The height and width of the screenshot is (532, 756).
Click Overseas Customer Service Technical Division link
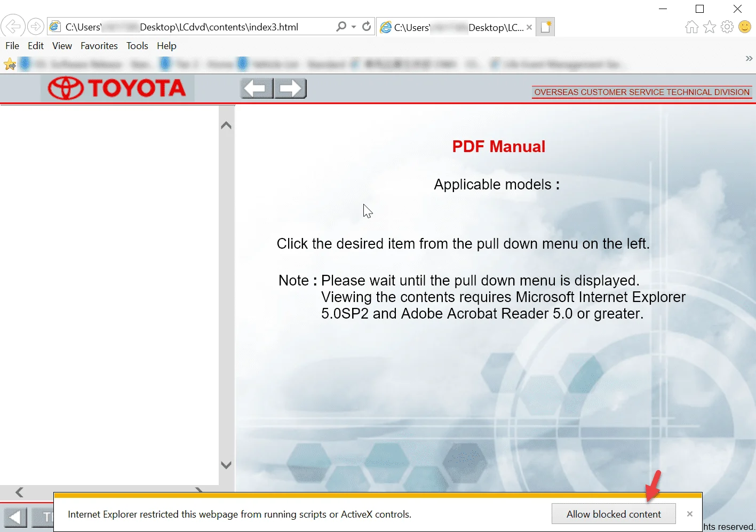[x=642, y=92]
